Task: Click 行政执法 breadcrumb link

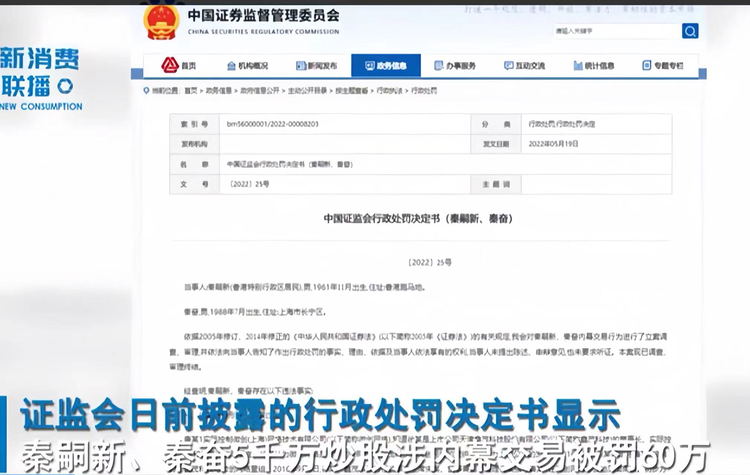Action: tap(389, 90)
